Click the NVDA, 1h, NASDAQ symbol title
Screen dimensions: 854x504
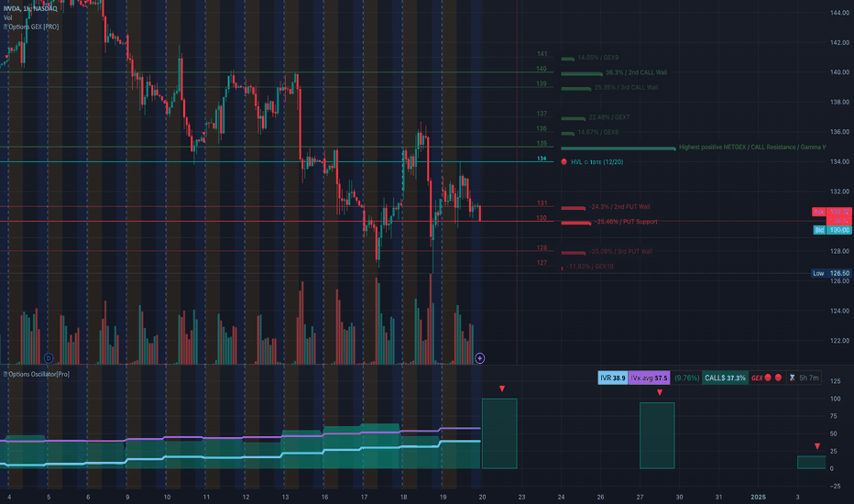30,9
